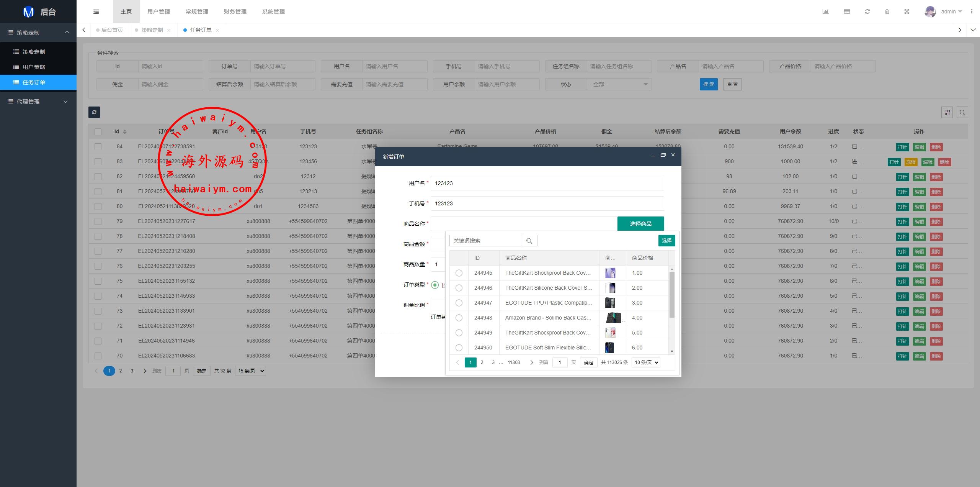Open the bar chart statistics icon
Screen dimensions: 980x487
pos(825,11)
